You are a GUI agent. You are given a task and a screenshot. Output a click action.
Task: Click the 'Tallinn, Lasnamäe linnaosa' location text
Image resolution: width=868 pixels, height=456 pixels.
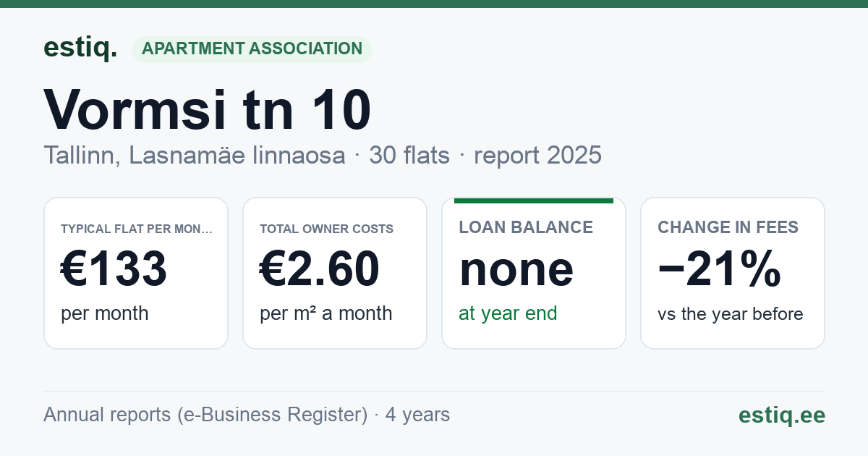(x=195, y=156)
